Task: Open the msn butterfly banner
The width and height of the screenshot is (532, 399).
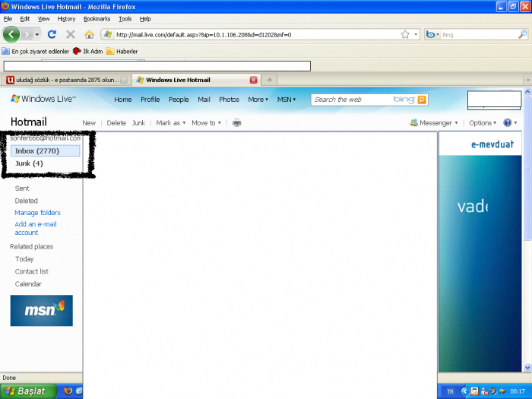Action: pos(41,310)
